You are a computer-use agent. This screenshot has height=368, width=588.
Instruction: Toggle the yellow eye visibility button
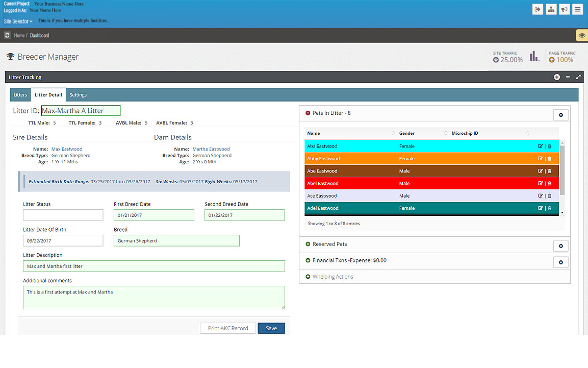581,35
